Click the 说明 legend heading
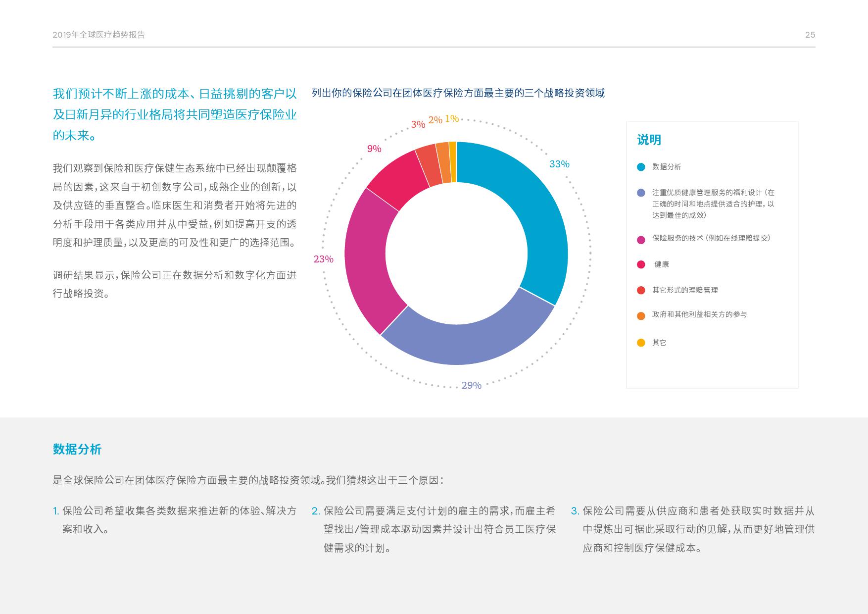The width and height of the screenshot is (868, 614). tap(649, 140)
